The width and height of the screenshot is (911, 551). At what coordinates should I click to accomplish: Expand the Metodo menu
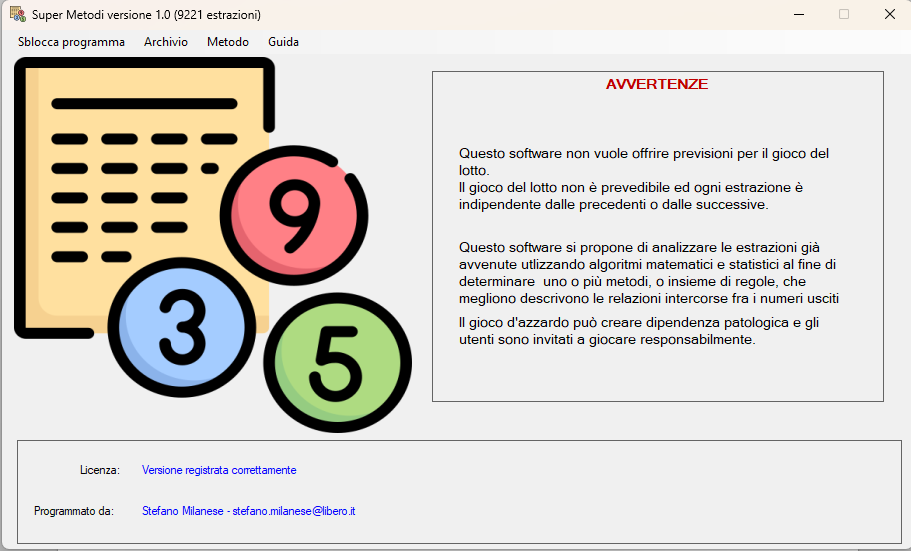pyautogui.click(x=228, y=42)
